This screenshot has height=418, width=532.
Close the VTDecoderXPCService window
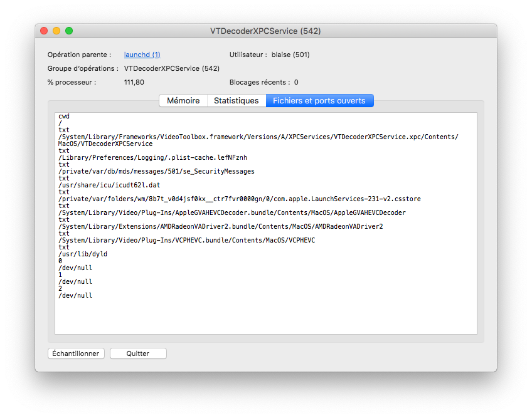click(x=44, y=31)
